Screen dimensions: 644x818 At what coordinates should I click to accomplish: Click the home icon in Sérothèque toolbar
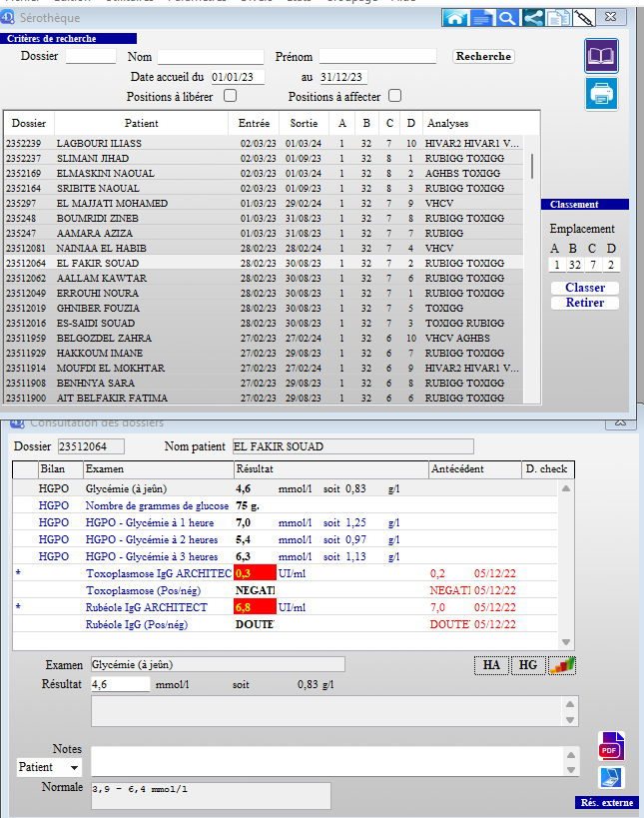point(456,17)
